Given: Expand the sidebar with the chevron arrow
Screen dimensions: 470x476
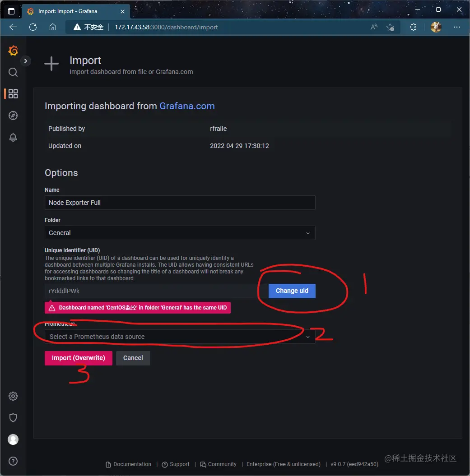Looking at the screenshot, I should click(26, 61).
